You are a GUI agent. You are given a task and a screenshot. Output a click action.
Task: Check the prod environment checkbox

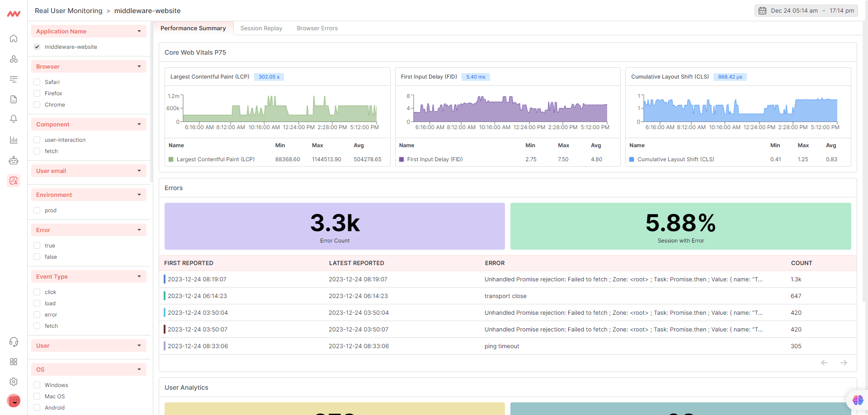coord(37,210)
